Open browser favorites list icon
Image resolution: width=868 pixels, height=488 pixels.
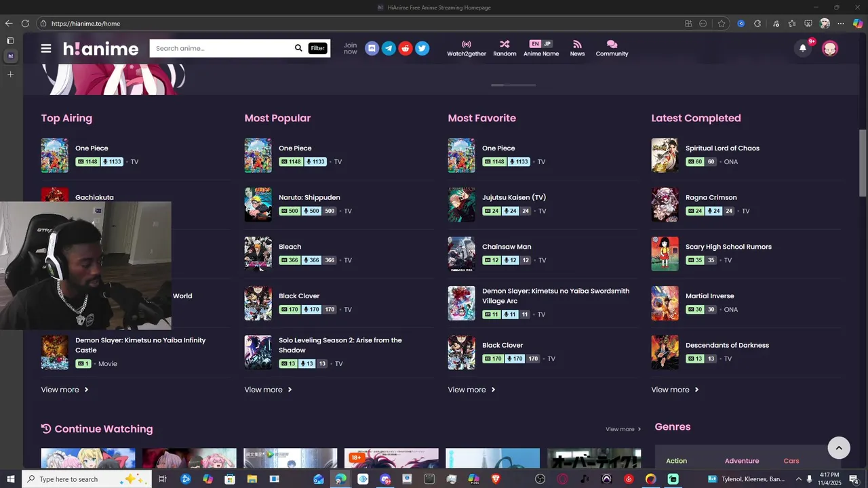coord(792,23)
